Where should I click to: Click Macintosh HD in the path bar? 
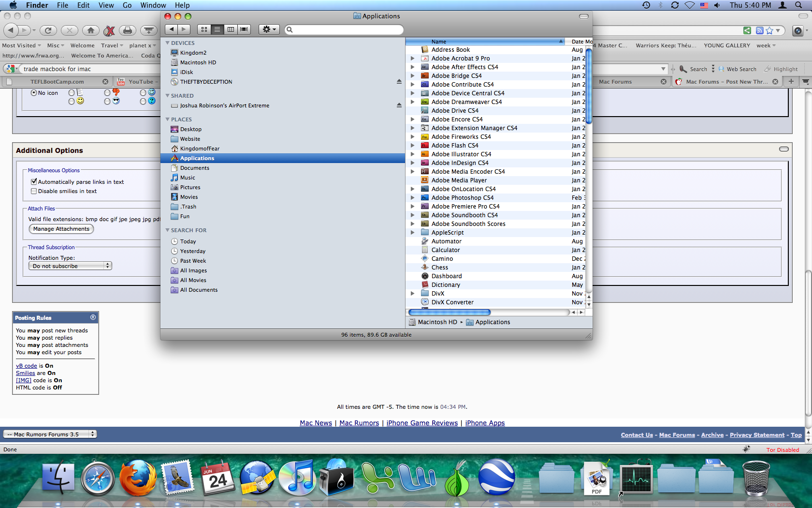(x=433, y=322)
